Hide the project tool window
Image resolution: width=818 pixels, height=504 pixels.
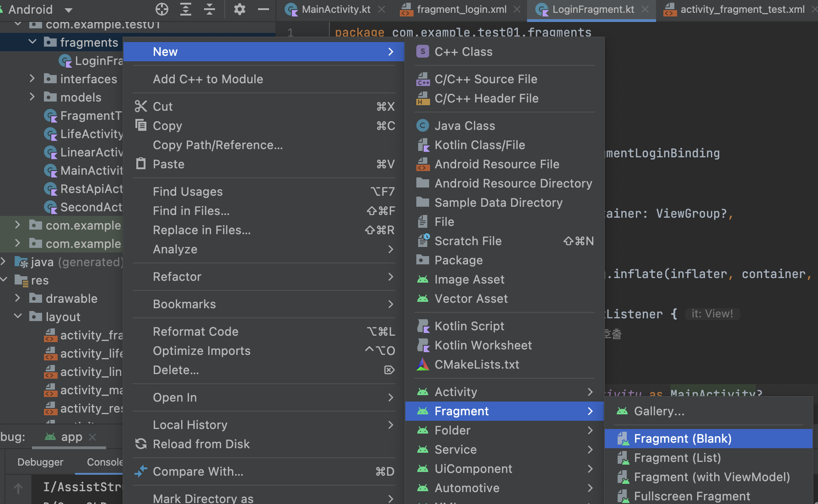pos(264,9)
